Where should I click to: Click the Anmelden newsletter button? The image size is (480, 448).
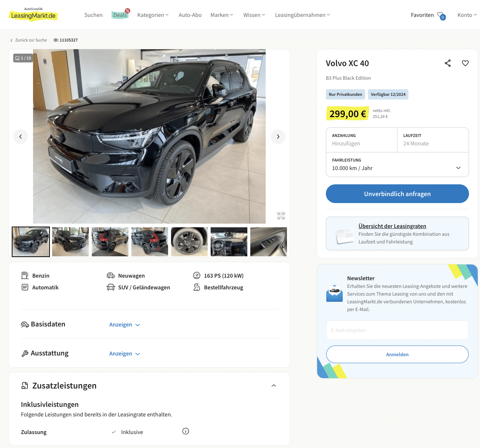pyautogui.click(x=397, y=354)
